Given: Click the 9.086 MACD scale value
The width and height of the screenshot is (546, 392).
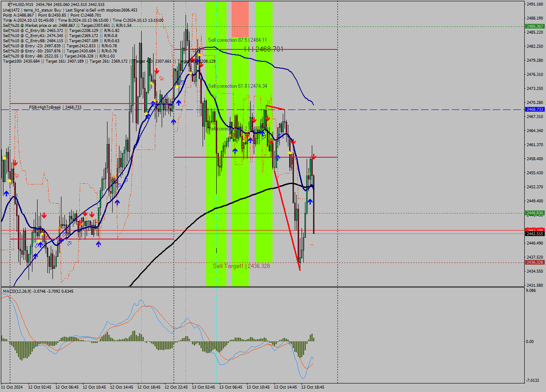Looking at the screenshot, I should 531,291.
